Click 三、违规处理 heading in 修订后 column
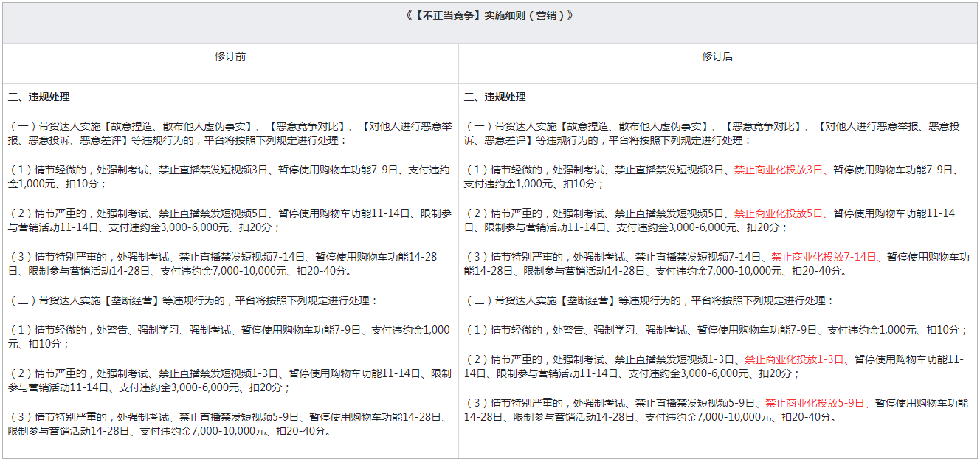Viewport: 980px width, 462px height. [495, 97]
